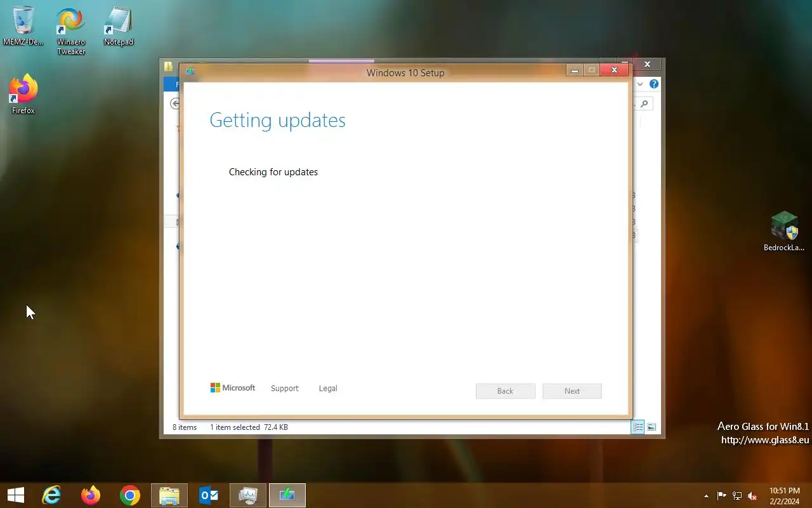Click '1 item selected 72.4 KB' status text
Screen dimensions: 812x508
(249, 427)
